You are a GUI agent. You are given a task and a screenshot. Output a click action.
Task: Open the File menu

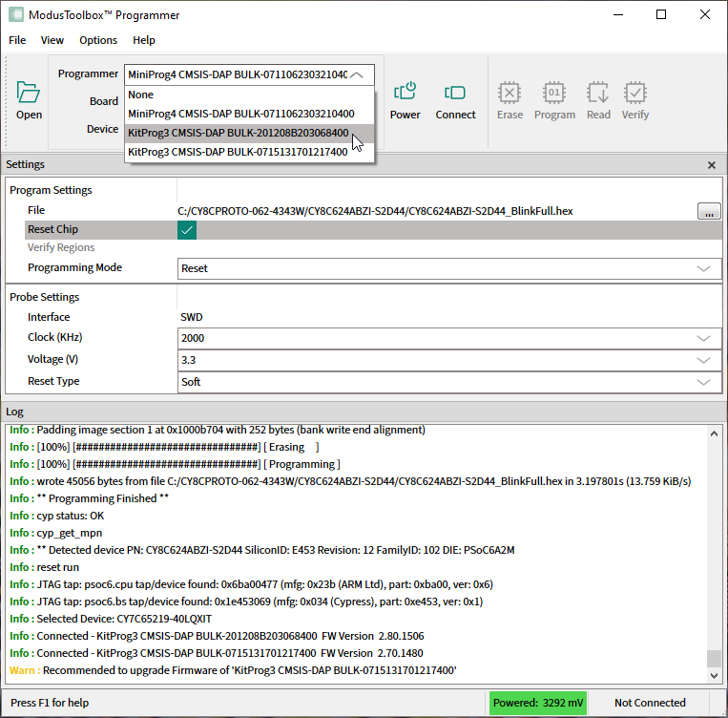(x=17, y=40)
